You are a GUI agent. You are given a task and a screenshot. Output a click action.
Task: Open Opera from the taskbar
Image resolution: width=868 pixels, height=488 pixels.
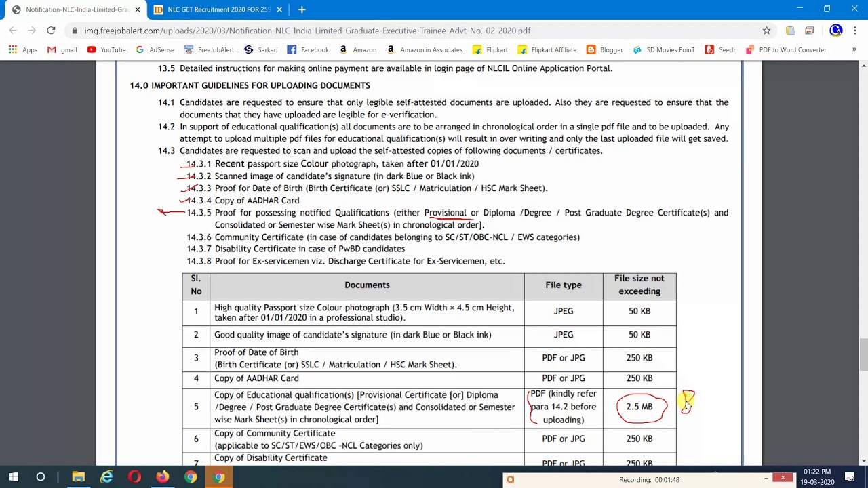tap(134, 477)
